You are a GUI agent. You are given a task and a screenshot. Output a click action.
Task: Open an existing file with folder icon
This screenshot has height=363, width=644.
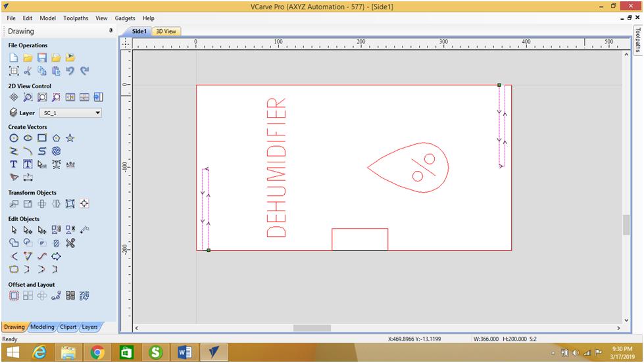[28, 57]
